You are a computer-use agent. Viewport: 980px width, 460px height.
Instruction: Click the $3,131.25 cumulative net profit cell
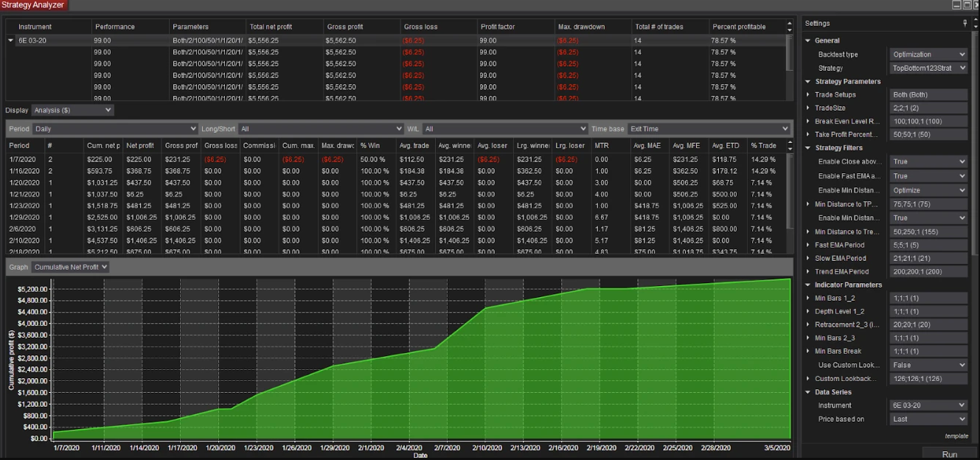(102, 229)
